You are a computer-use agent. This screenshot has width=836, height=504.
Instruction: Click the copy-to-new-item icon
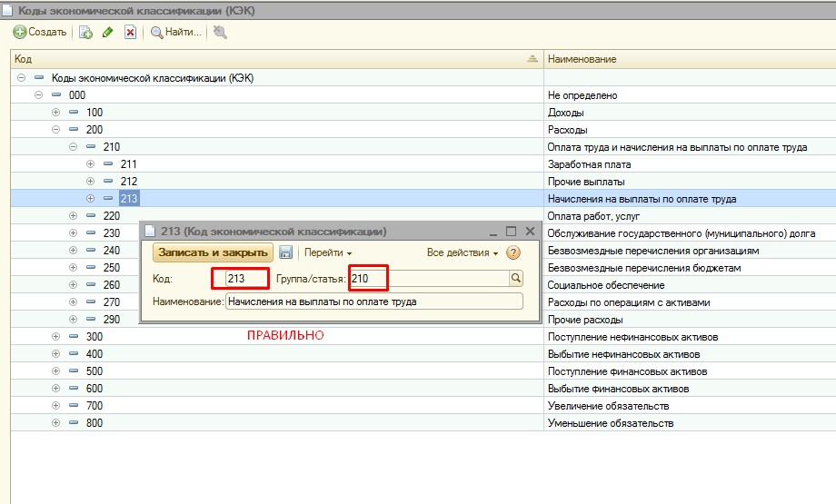[x=85, y=33]
